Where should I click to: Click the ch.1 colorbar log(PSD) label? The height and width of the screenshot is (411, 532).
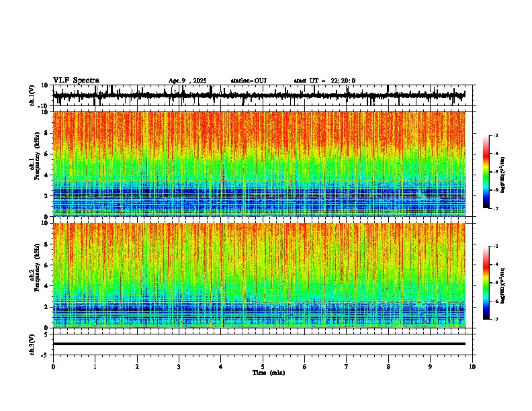tap(503, 175)
